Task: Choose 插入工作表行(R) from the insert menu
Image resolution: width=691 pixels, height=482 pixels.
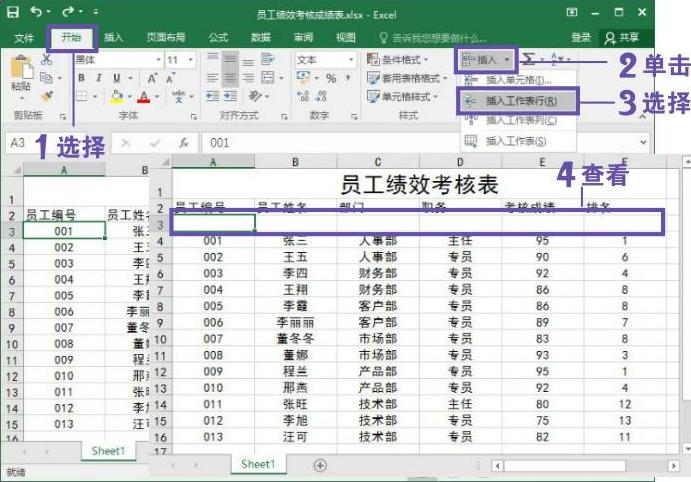Action: click(x=520, y=101)
